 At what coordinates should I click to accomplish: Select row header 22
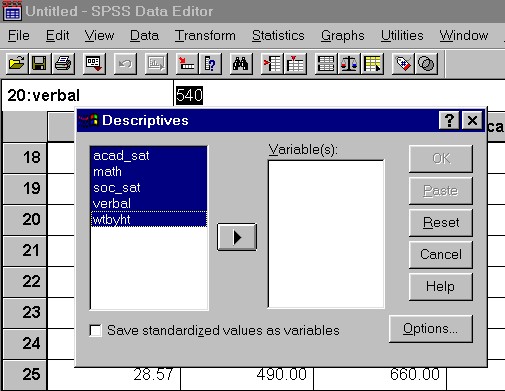25,282
